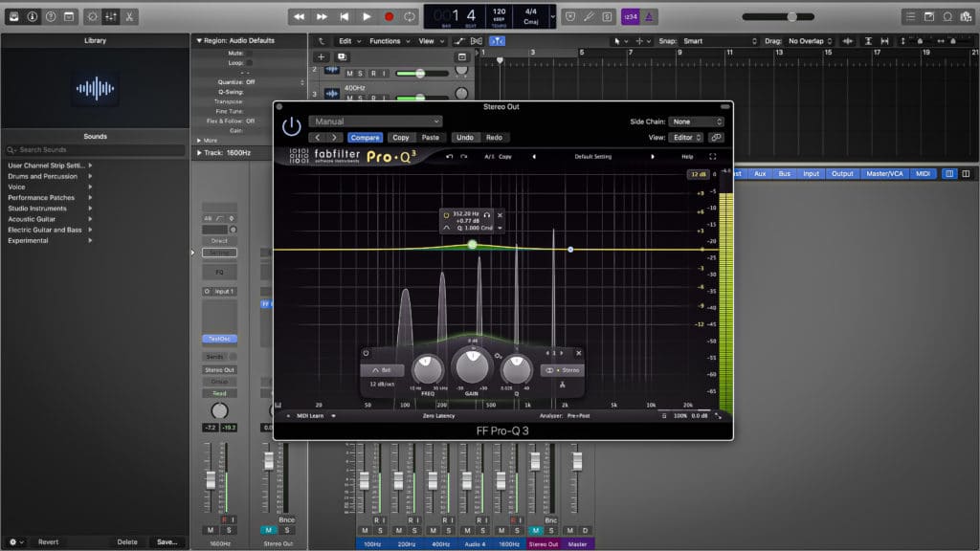Toggle the waveform zoom icon
The height and width of the screenshot is (551, 980).
tap(848, 41)
